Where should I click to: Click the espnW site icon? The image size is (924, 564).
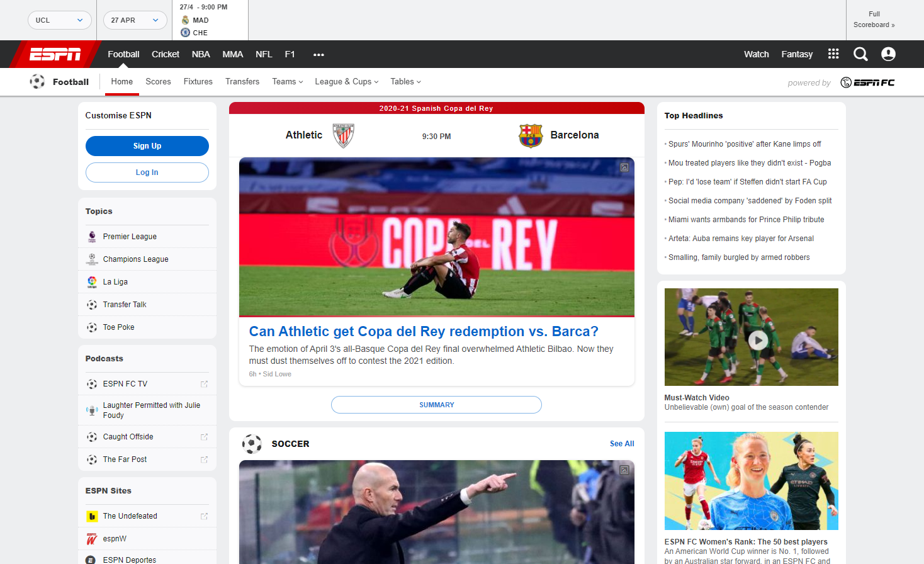pyautogui.click(x=92, y=539)
